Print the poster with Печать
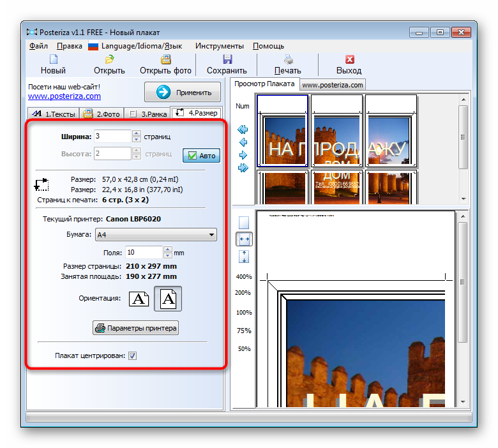Viewport: 498px width, 448px height. (288, 64)
